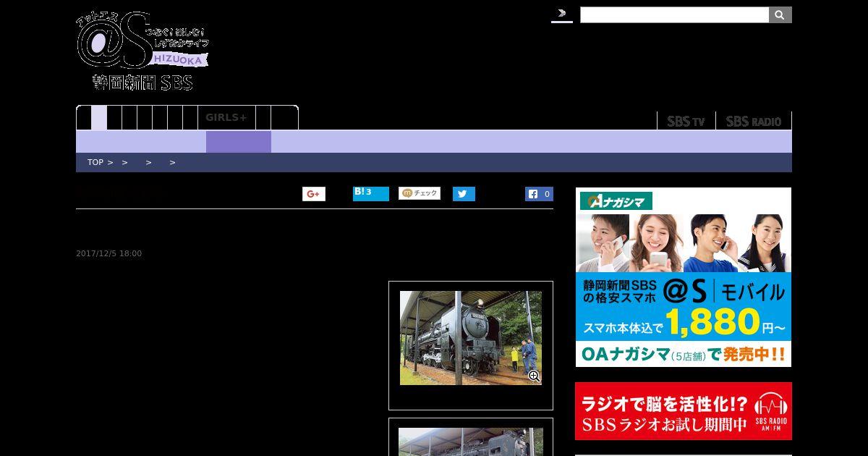The height and width of the screenshot is (456, 868).
Task: Enlarge the photo using the magnifier icon
Action: click(534, 376)
